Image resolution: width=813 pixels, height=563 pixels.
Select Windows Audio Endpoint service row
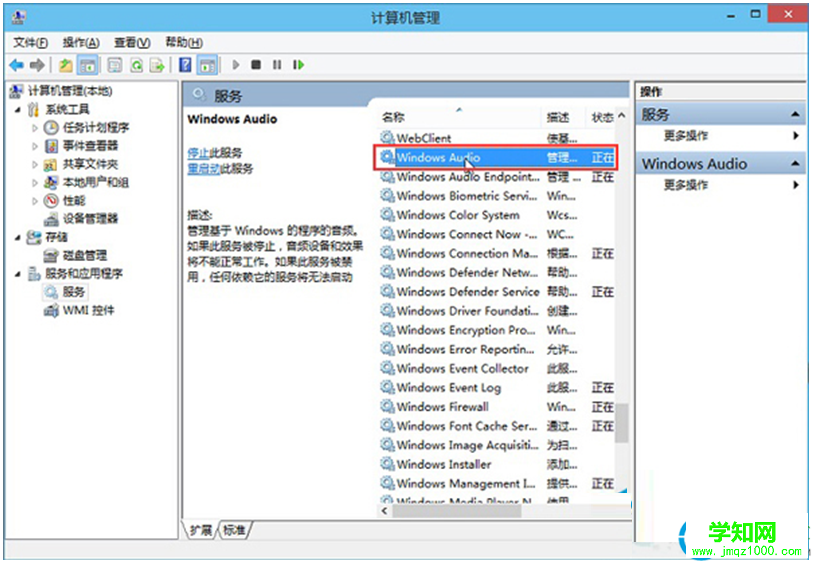click(496, 177)
